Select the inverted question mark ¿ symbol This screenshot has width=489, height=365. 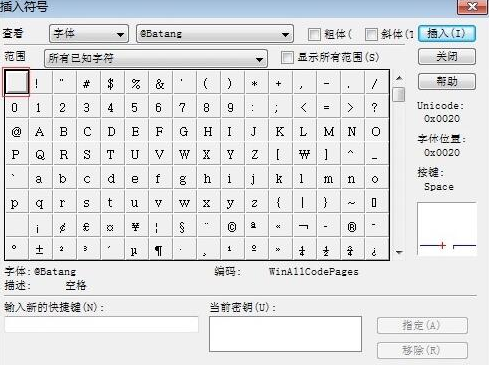pos(377,249)
